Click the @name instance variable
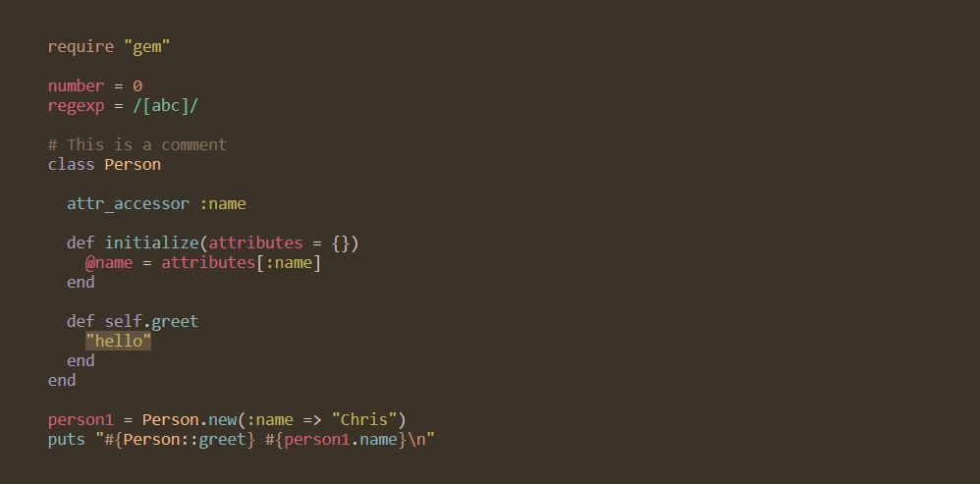The width and height of the screenshot is (980, 484). pyautogui.click(x=109, y=262)
